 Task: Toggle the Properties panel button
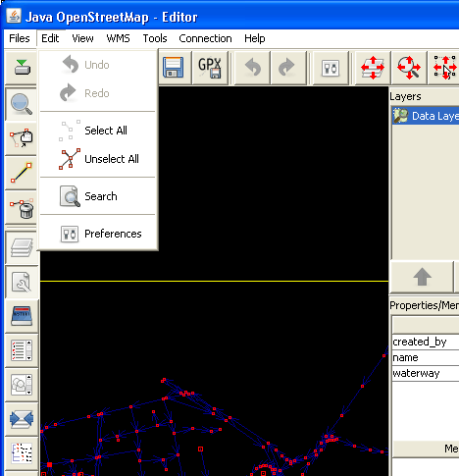(x=22, y=282)
